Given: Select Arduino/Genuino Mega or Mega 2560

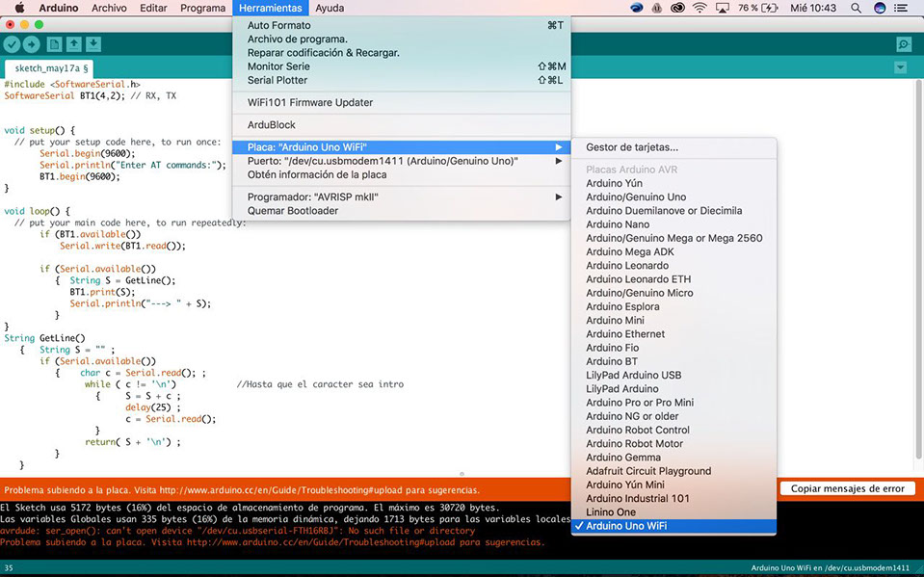Looking at the screenshot, I should click(673, 238).
